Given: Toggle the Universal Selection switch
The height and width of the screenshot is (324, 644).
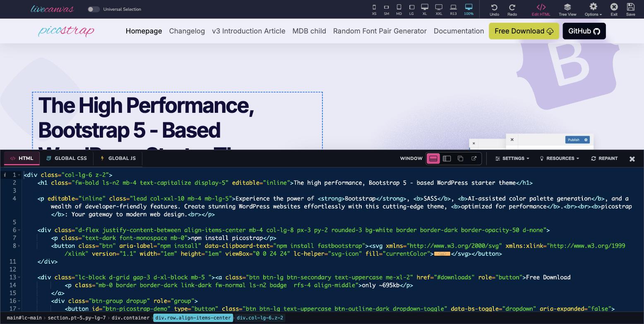Looking at the screenshot, I should [94, 9].
